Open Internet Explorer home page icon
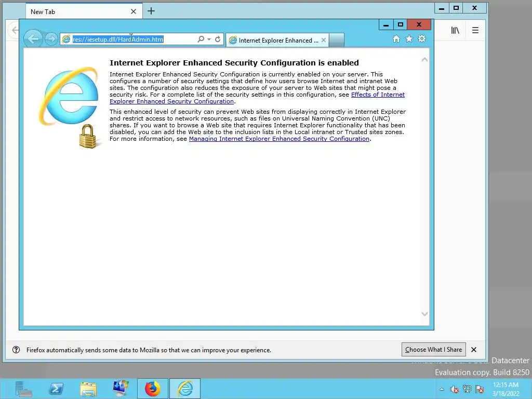Image resolution: width=532 pixels, height=399 pixels. pyautogui.click(x=396, y=38)
